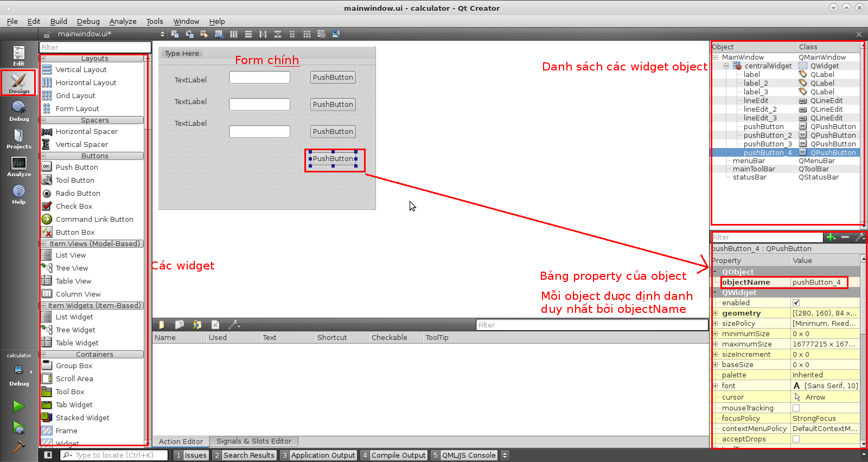Expand the sizePolicy property
The height and width of the screenshot is (462, 868).
(716, 324)
